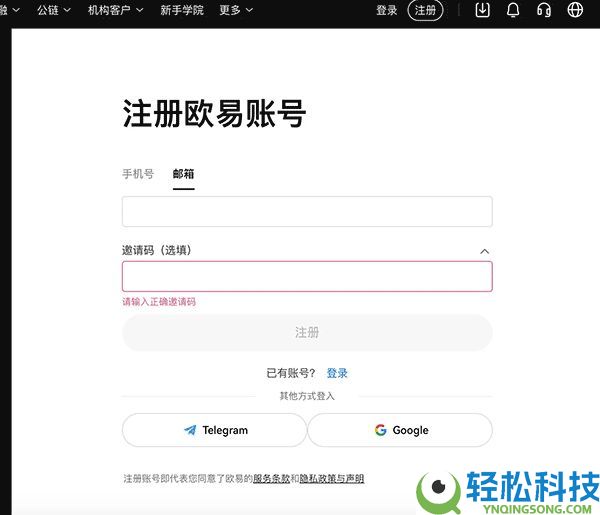Click the Telegram paper plane icon

tap(190, 430)
